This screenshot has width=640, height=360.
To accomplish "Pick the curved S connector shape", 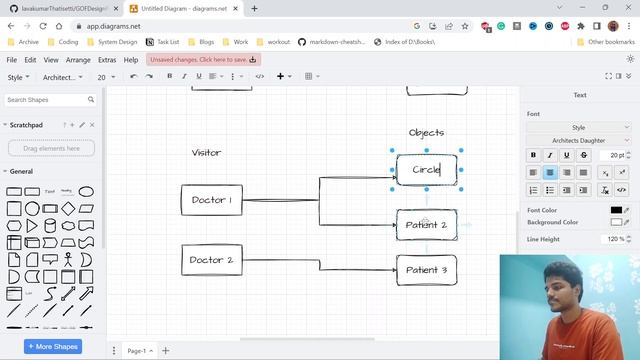I will (50, 293).
